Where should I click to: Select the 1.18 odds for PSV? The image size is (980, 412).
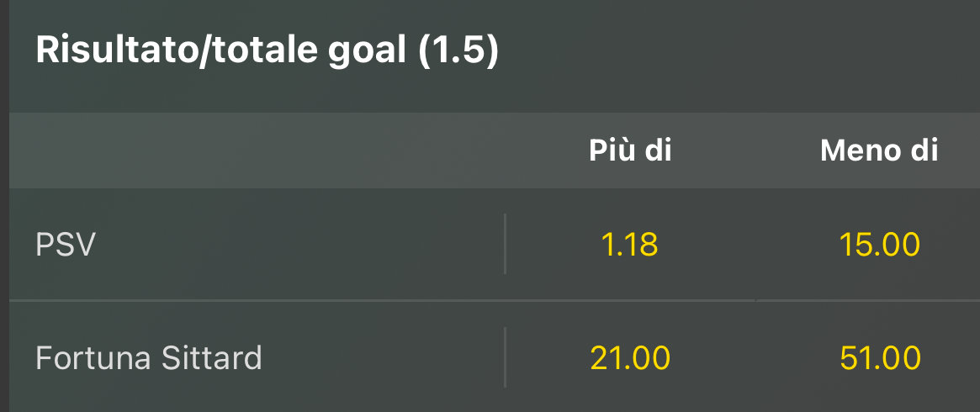pyautogui.click(x=629, y=245)
